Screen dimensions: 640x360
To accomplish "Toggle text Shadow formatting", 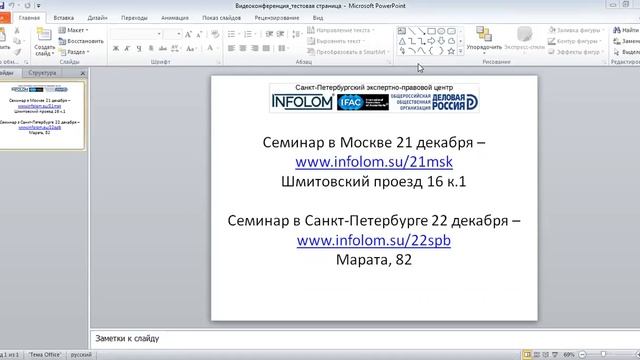I will click(151, 49).
